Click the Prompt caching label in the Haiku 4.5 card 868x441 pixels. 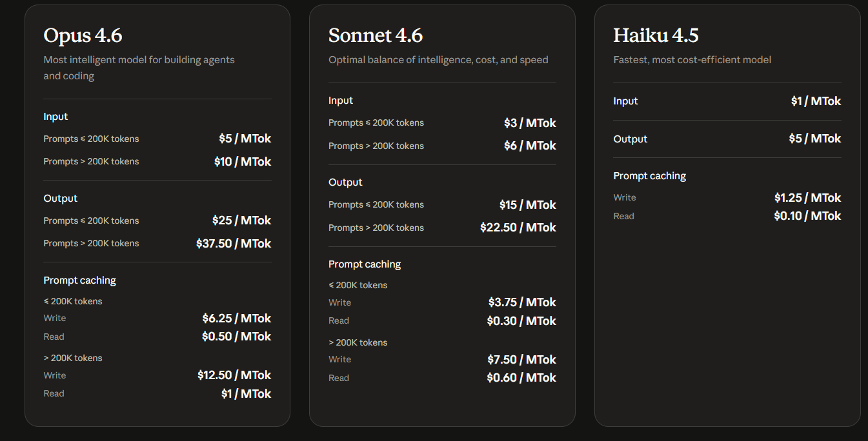[x=650, y=176]
